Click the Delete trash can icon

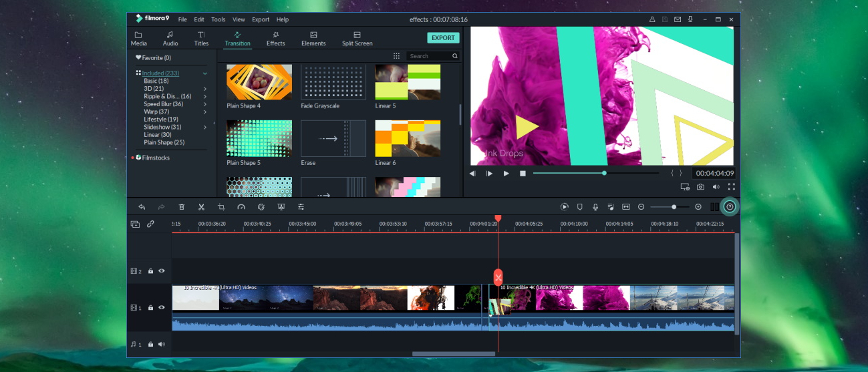(181, 207)
